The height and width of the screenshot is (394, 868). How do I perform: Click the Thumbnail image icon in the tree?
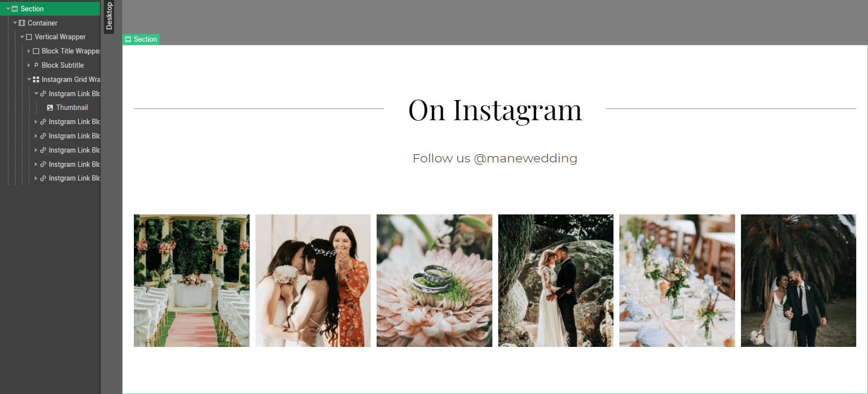click(x=50, y=107)
